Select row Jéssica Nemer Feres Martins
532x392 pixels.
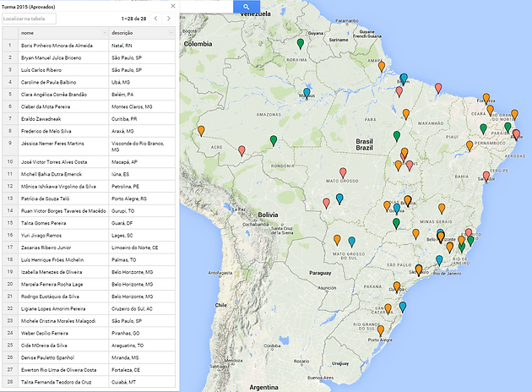click(89, 147)
